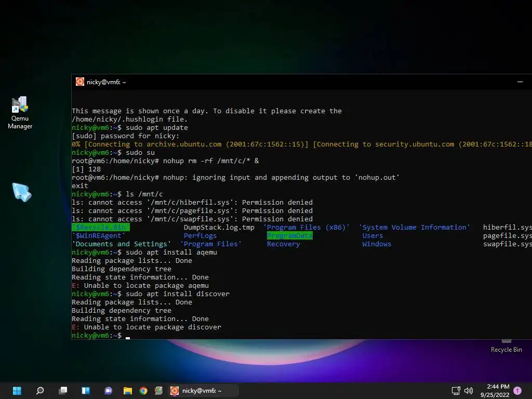Screen dimensions: 532x399
Task: Click the highlighted 'ProgramData' directory name
Action: coord(290,235)
